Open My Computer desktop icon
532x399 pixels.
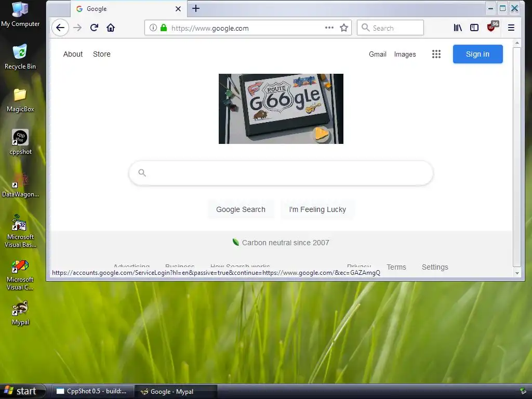click(20, 15)
